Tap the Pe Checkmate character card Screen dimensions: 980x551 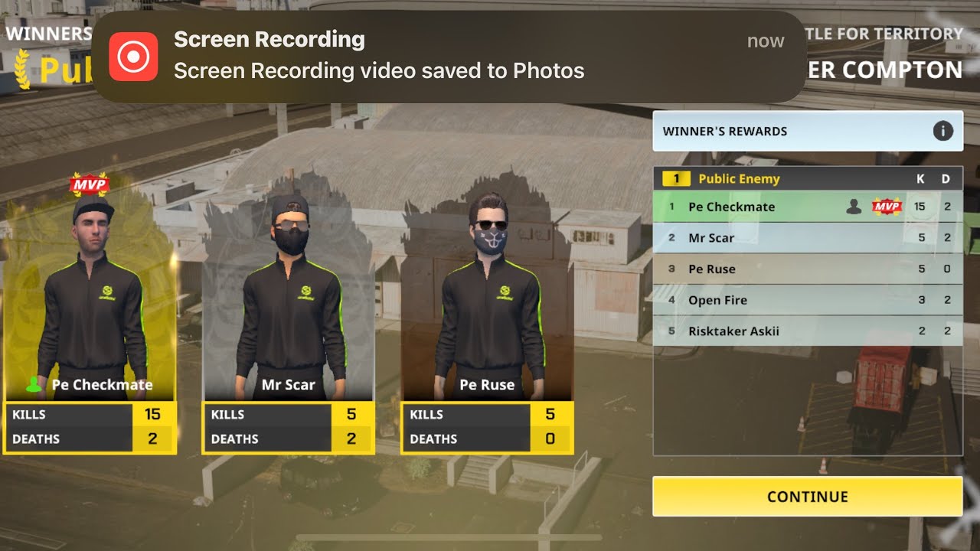click(x=90, y=314)
